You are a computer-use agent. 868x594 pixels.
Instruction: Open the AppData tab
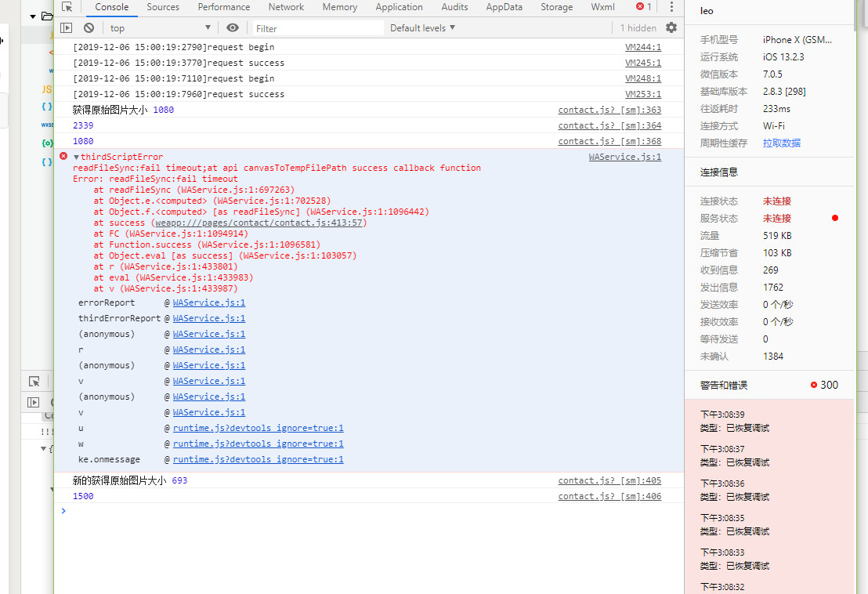click(x=505, y=6)
